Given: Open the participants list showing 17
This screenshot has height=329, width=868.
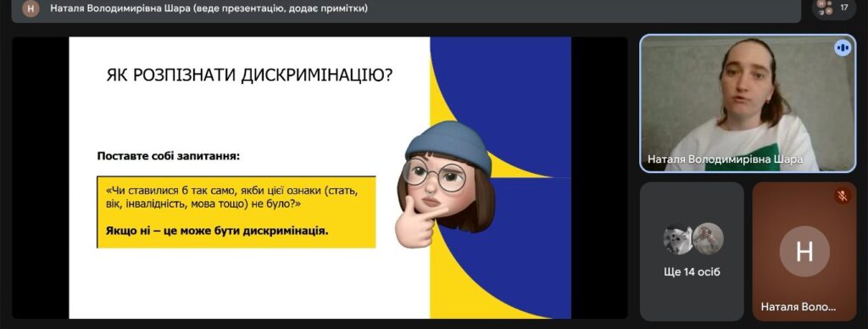Looking at the screenshot, I should 834,8.
